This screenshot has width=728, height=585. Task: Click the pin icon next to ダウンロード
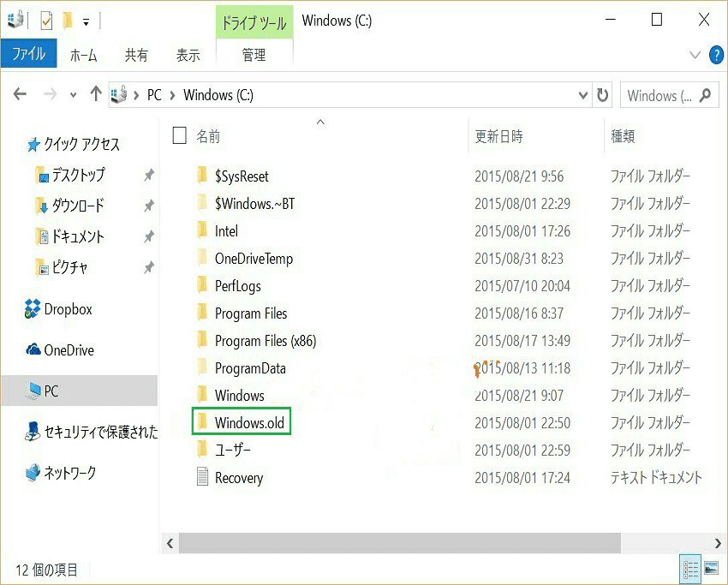148,206
